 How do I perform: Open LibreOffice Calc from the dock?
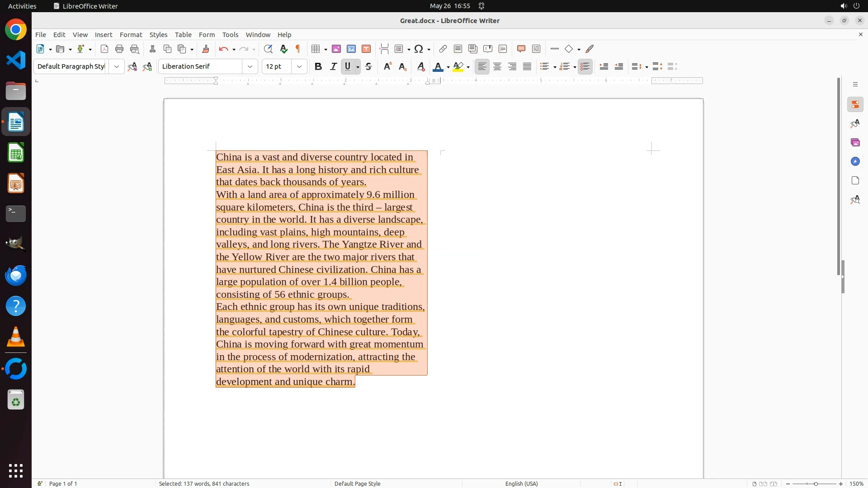[16, 153]
